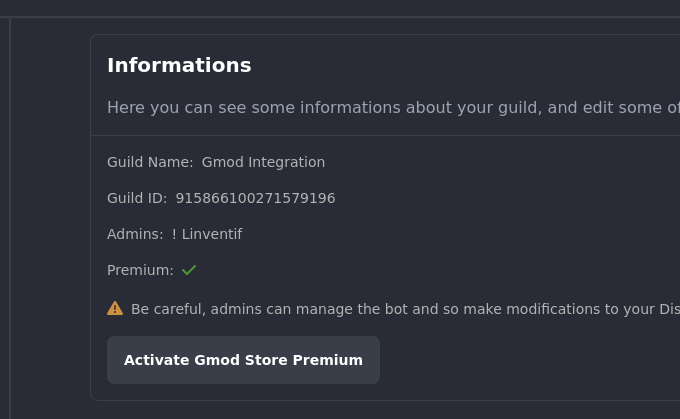The width and height of the screenshot is (680, 419).
Task: Click the Premium label text
Action: pyautogui.click(x=140, y=270)
